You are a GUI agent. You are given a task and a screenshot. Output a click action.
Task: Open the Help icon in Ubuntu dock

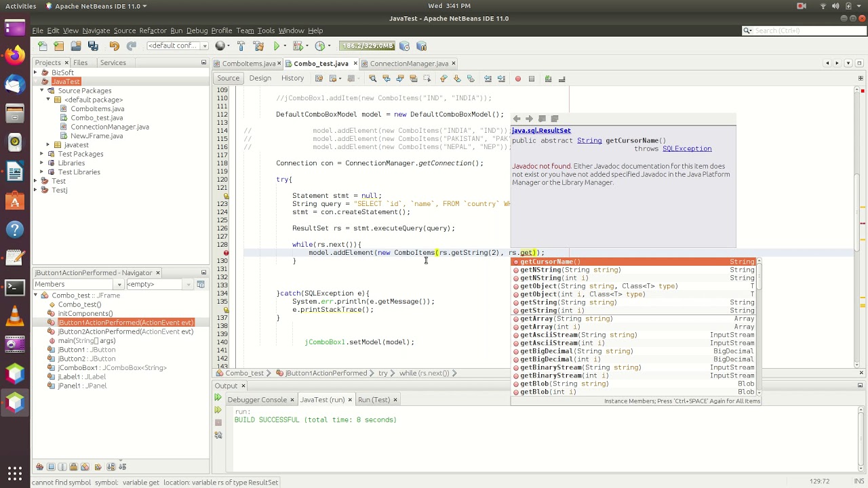coord(15,230)
